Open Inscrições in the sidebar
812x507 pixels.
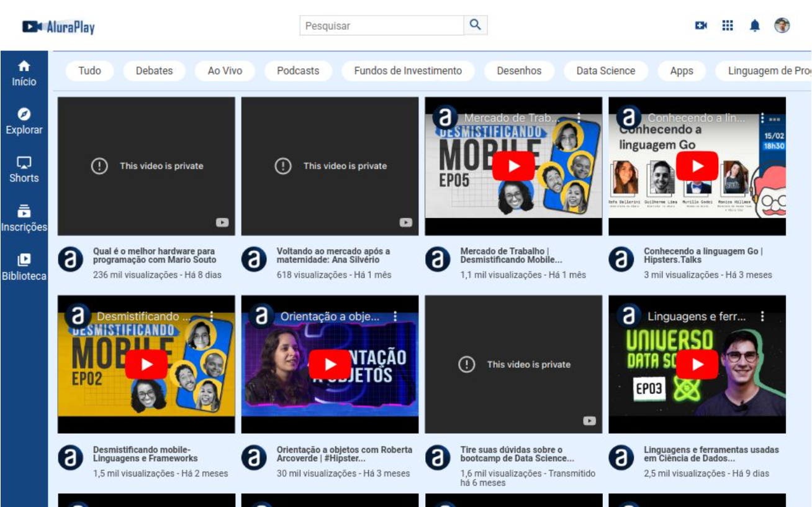[x=24, y=218]
